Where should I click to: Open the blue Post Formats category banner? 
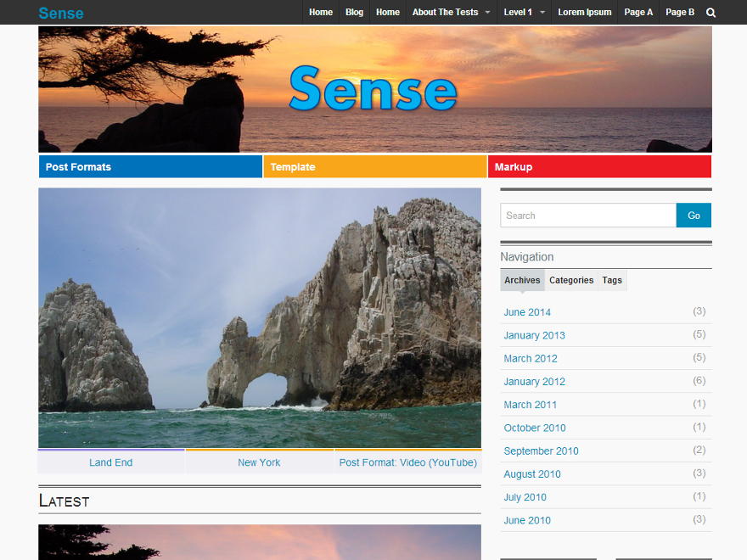[149, 166]
